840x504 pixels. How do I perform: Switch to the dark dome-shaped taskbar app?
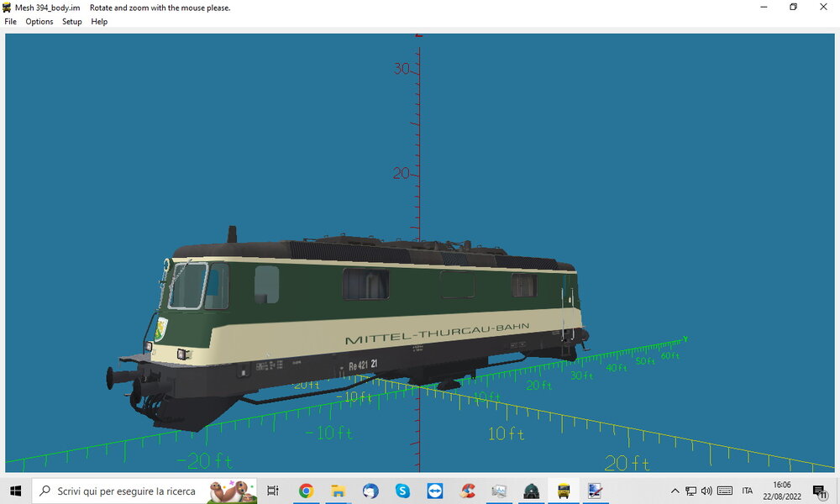(532, 491)
